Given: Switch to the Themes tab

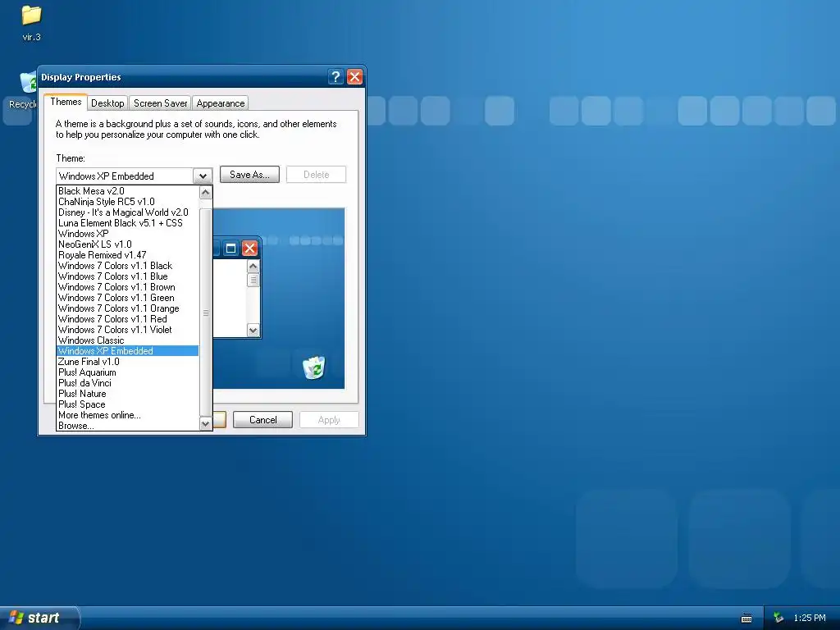Looking at the screenshot, I should 66,102.
